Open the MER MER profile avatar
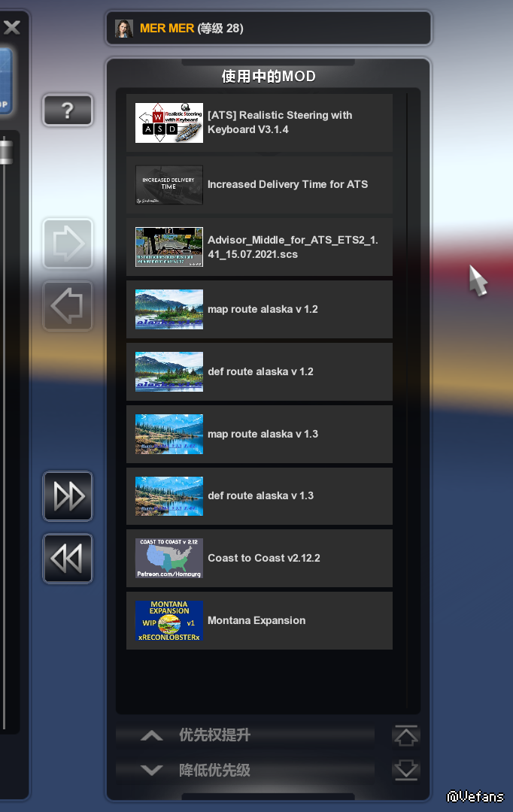513x812 pixels. click(x=124, y=29)
